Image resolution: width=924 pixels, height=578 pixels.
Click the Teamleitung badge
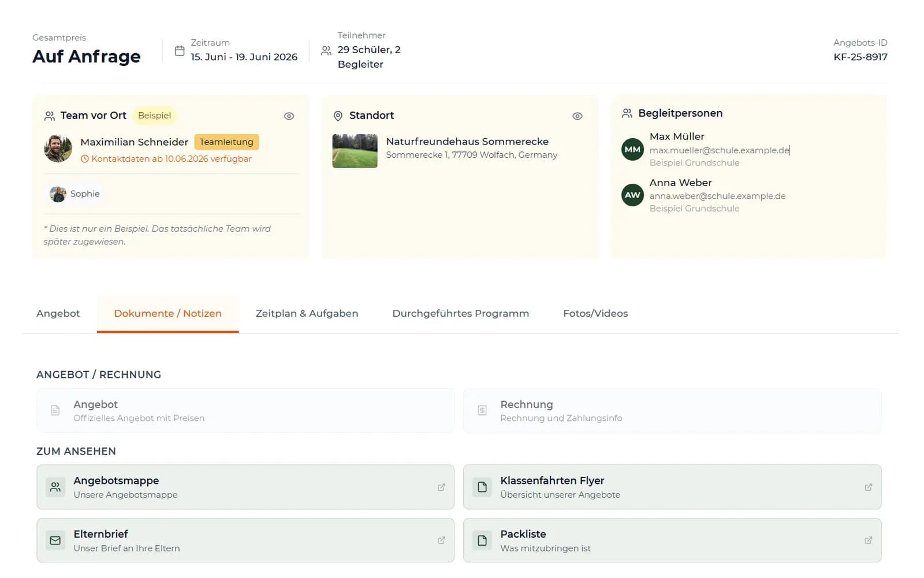(226, 142)
